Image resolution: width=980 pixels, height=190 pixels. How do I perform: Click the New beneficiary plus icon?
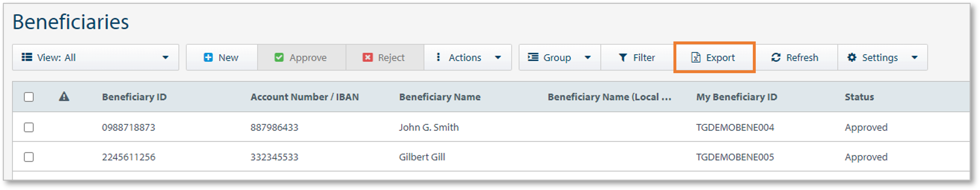point(208,57)
